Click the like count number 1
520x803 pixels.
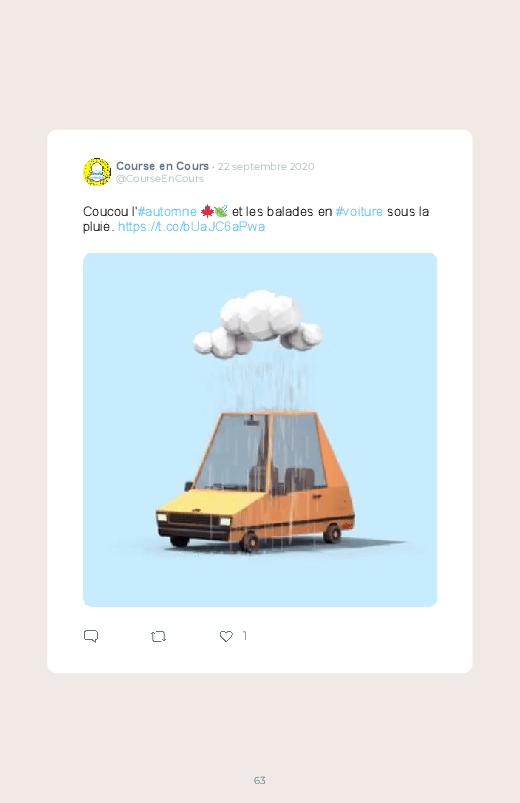[245, 636]
